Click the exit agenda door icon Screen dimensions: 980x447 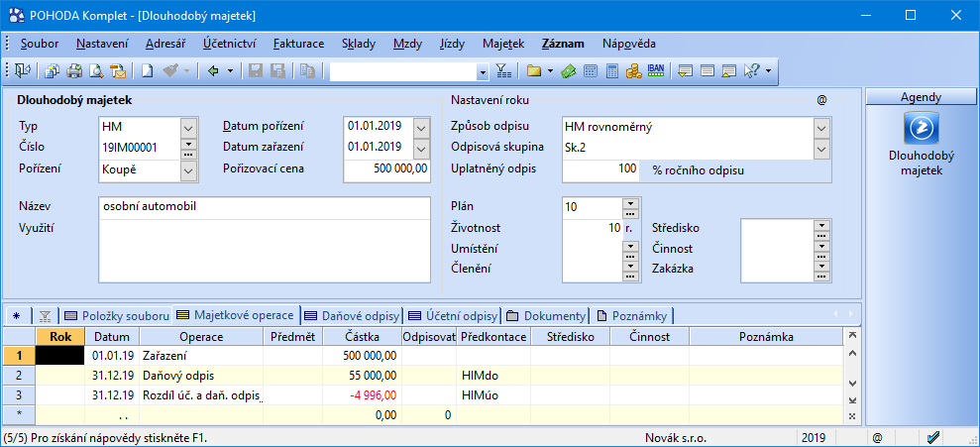(22, 71)
